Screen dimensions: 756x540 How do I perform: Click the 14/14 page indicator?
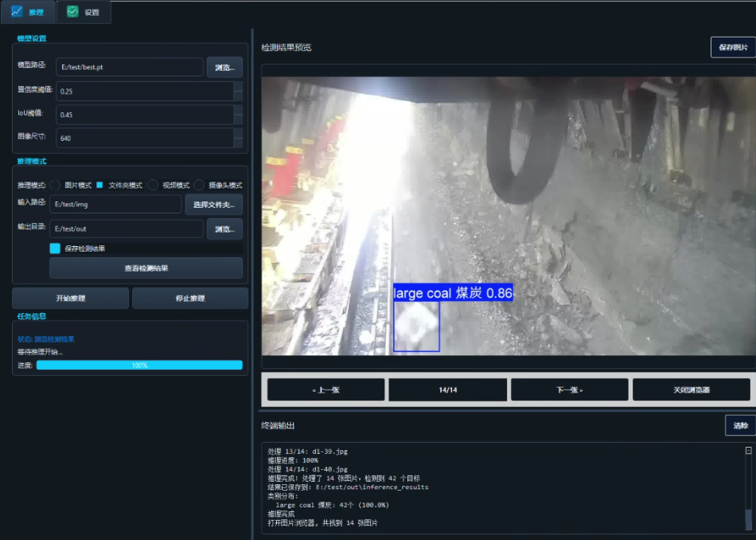point(448,390)
